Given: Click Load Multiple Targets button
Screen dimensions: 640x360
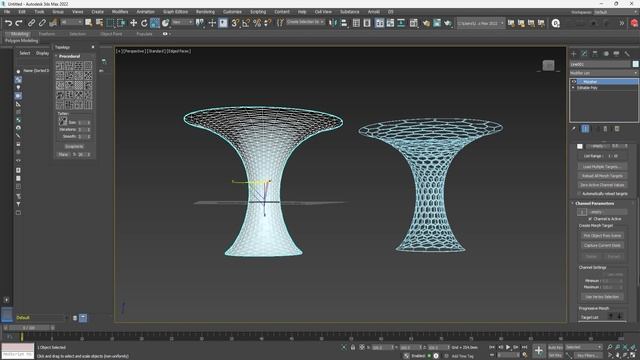Looking at the screenshot, I should (x=602, y=167).
